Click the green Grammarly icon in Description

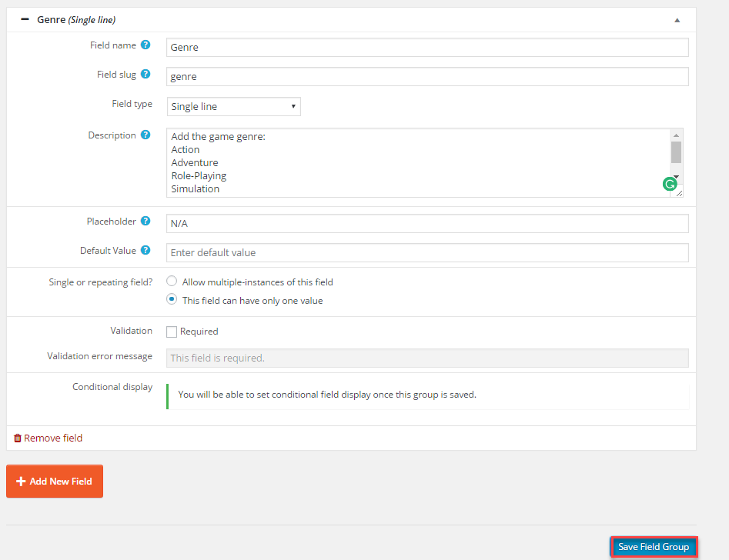coord(670,184)
